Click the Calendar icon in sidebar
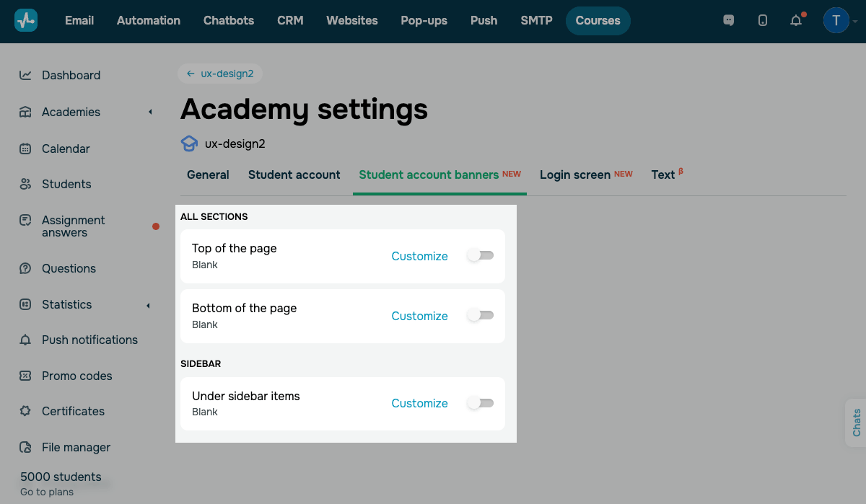This screenshot has width=866, height=504. click(26, 149)
